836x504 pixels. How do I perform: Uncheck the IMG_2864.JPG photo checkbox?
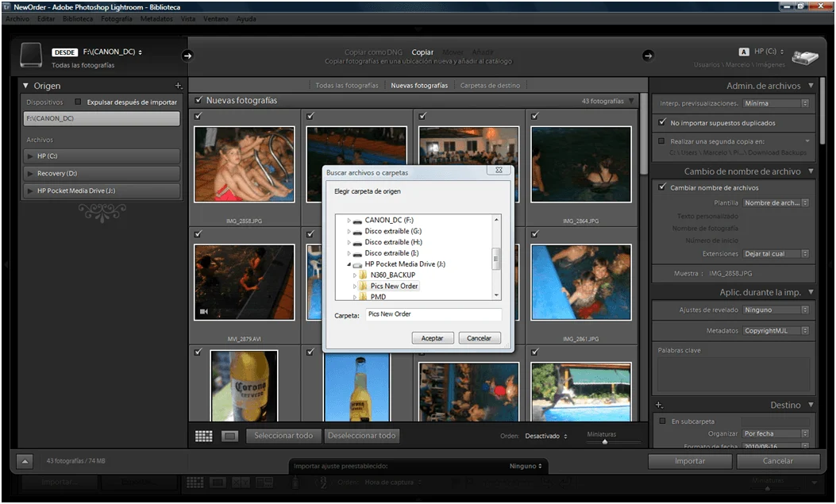535,116
